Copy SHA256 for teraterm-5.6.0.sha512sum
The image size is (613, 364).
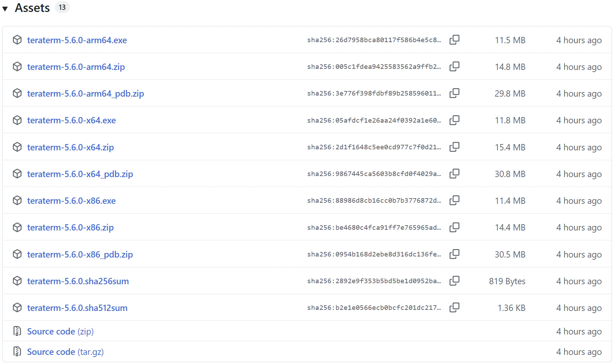tap(454, 307)
